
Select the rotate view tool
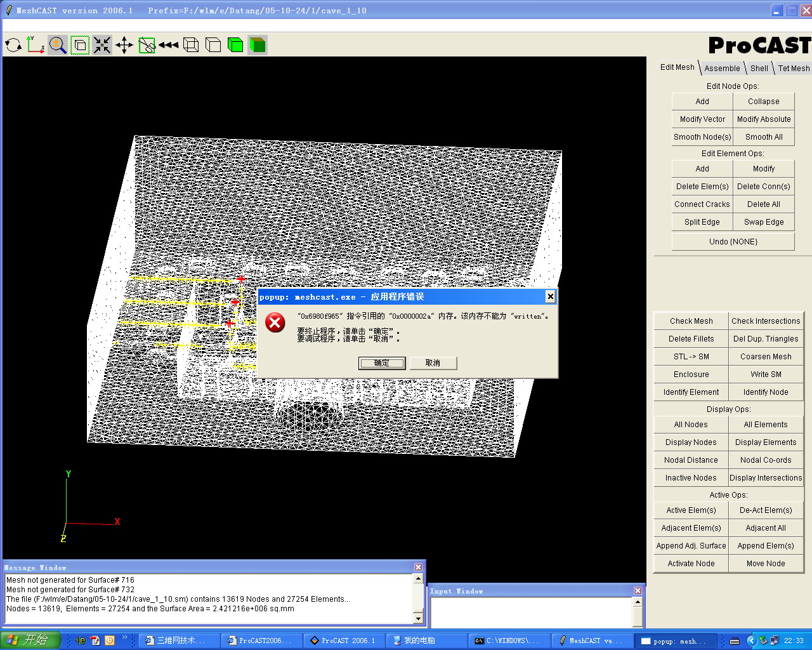coord(13,45)
